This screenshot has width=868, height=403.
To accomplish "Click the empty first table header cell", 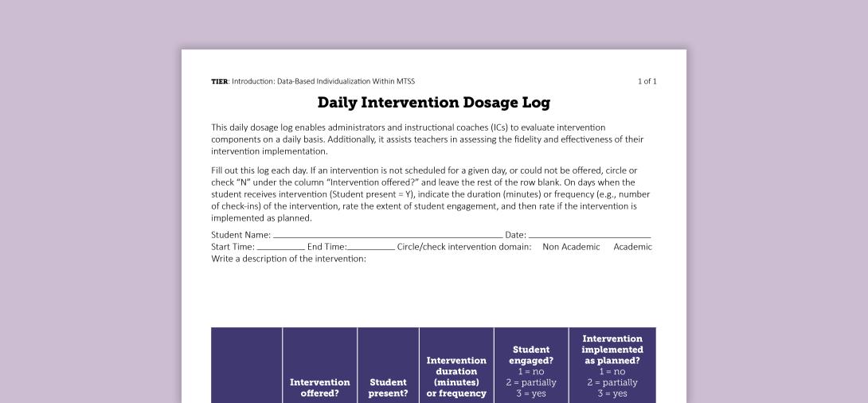I will [247, 366].
